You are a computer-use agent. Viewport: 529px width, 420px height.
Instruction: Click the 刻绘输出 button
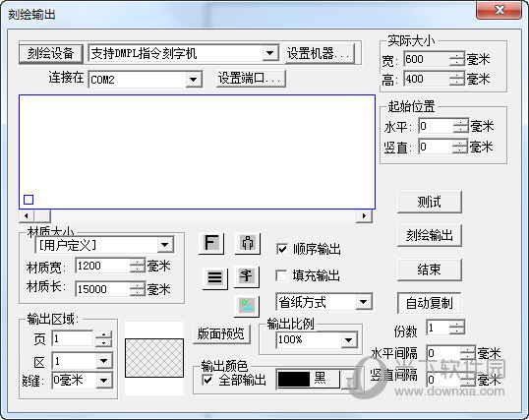(x=429, y=235)
